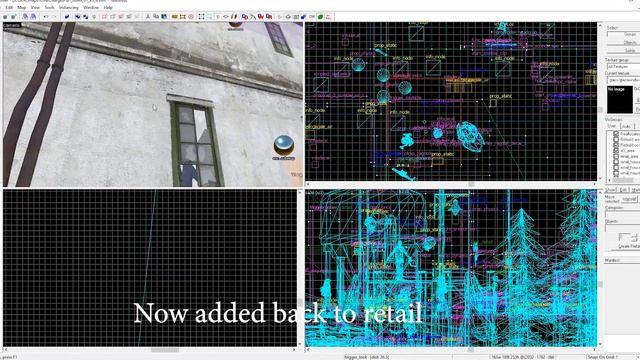Toggle the e3_area VisGroup checkbox
The width and height of the screenshot is (640, 360).
coord(616,150)
